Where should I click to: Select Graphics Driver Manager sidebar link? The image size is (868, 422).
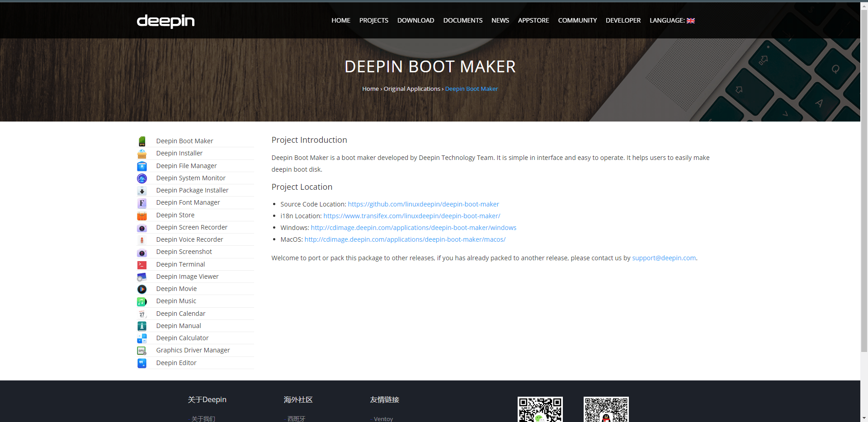193,350
